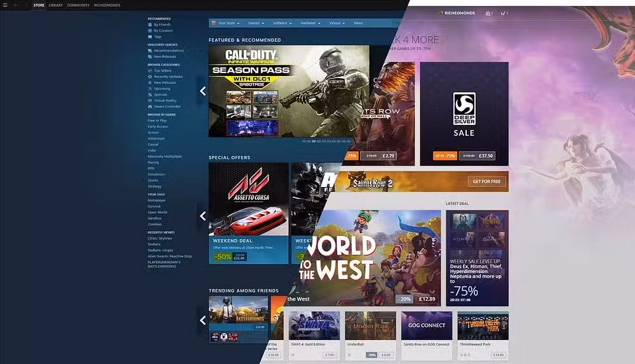This screenshot has height=364, width=635.
Task: Click £7.99 price on SWAT 4
Action: pos(330,355)
